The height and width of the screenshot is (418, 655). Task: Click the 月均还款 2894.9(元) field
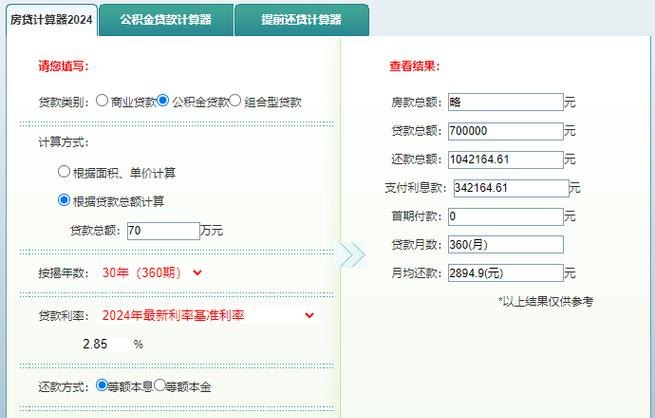click(506, 273)
